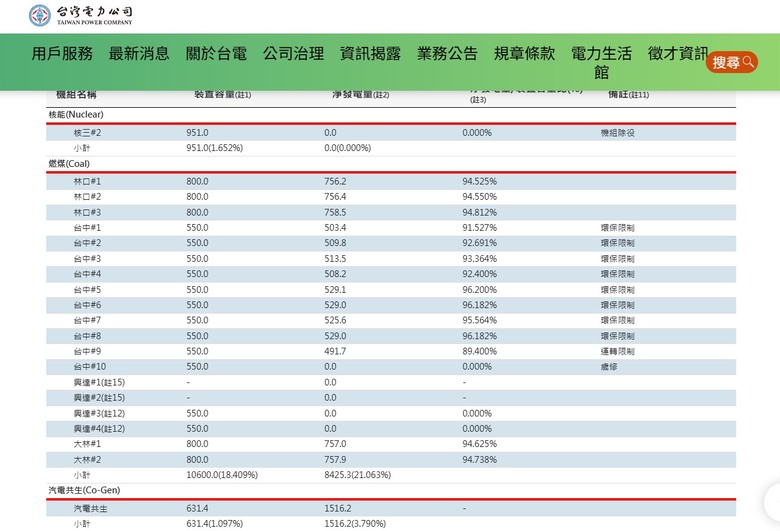Open the 最新消息 menu
This screenshot has height=531, width=780.
(139, 53)
